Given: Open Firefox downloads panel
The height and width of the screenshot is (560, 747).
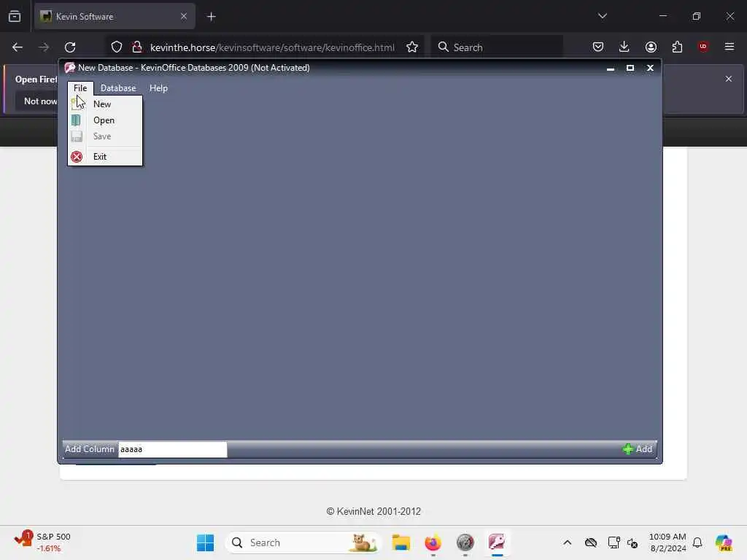Looking at the screenshot, I should point(624,47).
